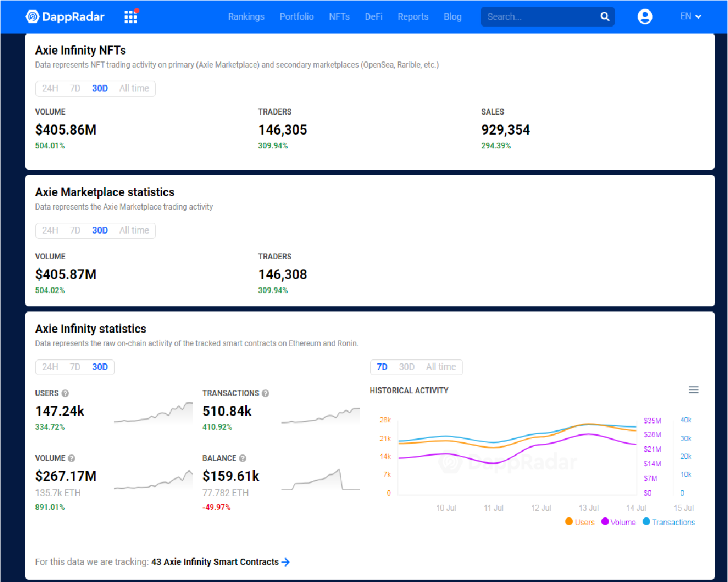Click the 13 Jul axis label

pyautogui.click(x=589, y=508)
